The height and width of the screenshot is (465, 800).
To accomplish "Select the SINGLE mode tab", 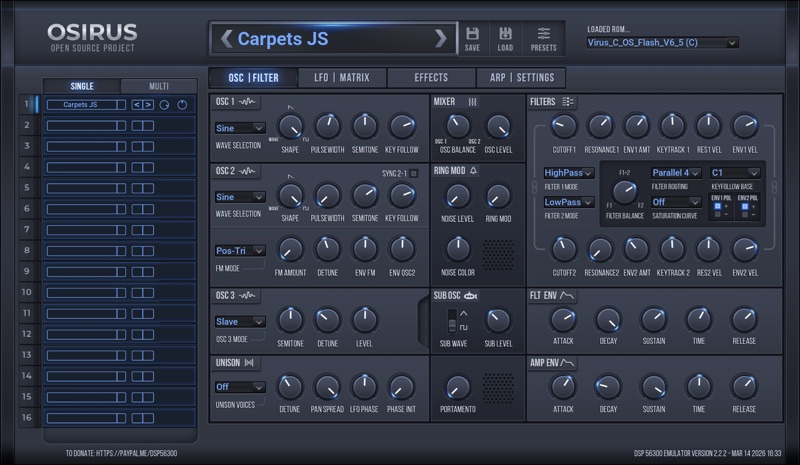I will 82,86.
